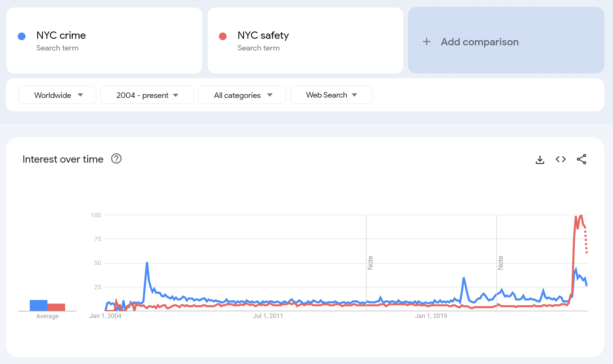Click the blue dot beside NYC crime

22,36
